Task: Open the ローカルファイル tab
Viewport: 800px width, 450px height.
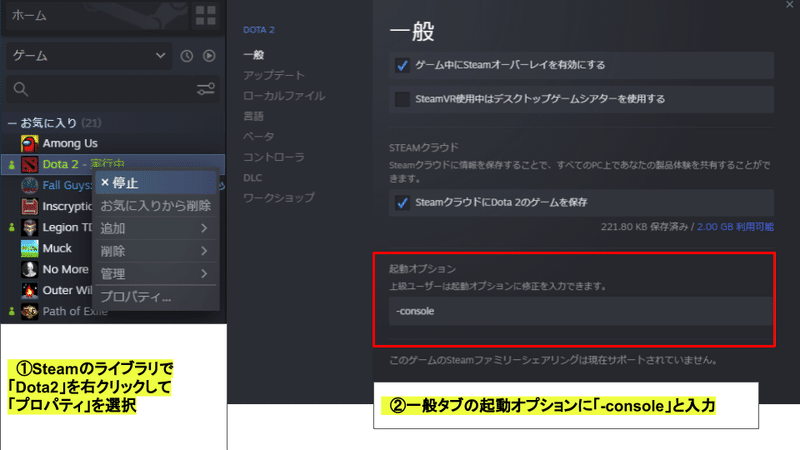Action: tap(284, 96)
